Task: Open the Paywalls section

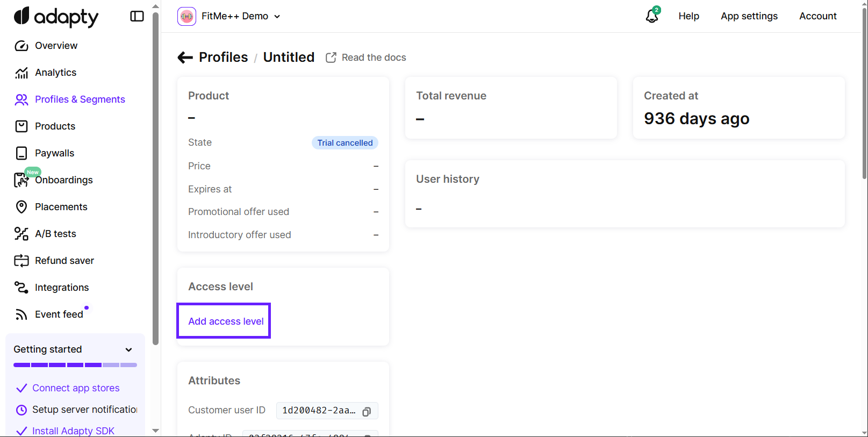Action: 54,153
